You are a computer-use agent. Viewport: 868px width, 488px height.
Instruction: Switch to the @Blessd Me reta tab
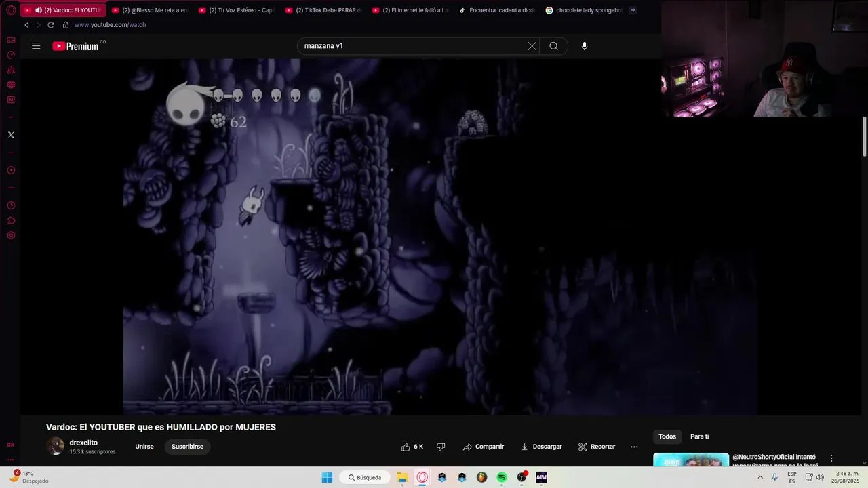pyautogui.click(x=150, y=10)
